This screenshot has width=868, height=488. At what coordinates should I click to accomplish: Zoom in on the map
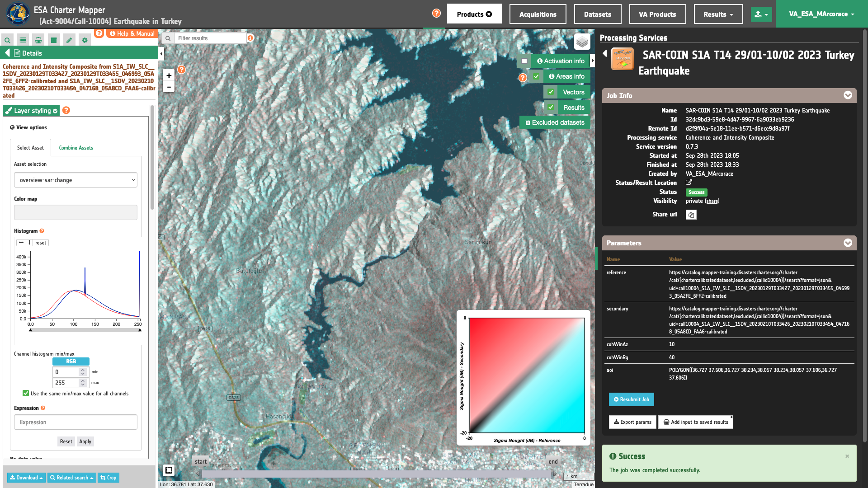pyautogui.click(x=169, y=75)
